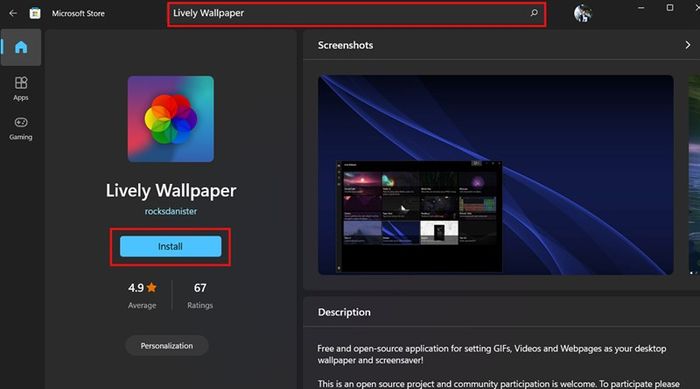Install Lively Wallpaper

[x=171, y=247]
